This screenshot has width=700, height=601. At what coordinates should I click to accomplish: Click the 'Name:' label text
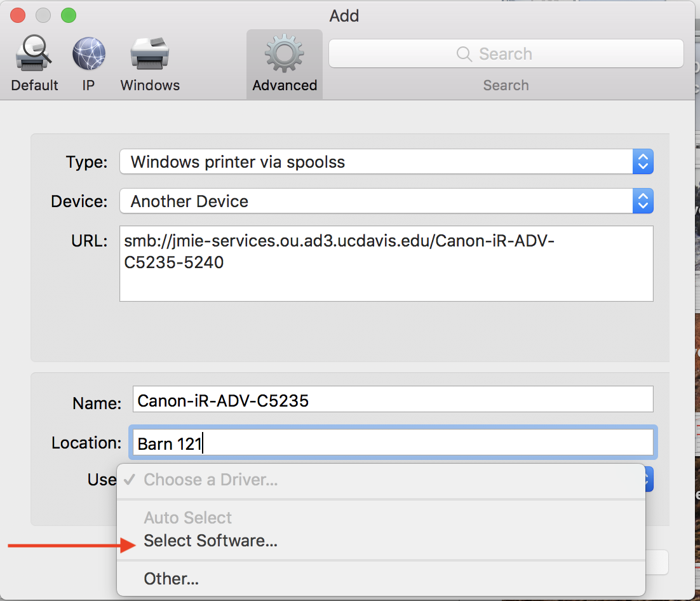(97, 403)
